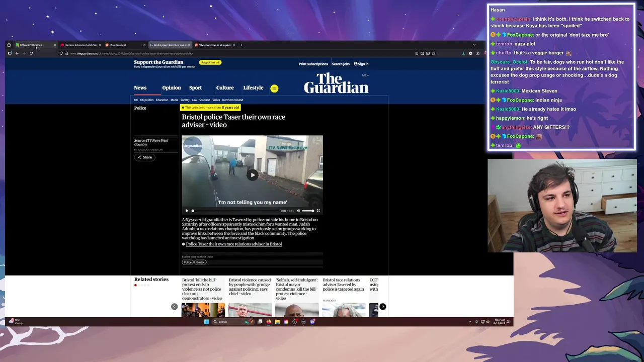
Task: Open the tab list dropdown arrow
Action: coord(474,45)
